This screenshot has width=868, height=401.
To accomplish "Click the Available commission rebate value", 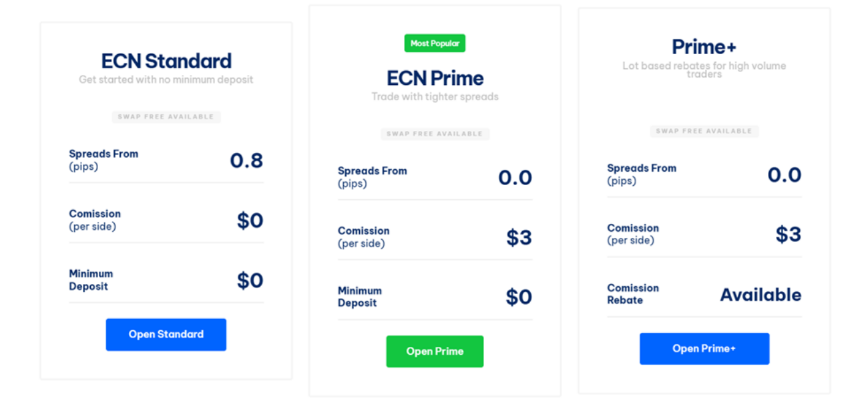I will tap(760, 295).
